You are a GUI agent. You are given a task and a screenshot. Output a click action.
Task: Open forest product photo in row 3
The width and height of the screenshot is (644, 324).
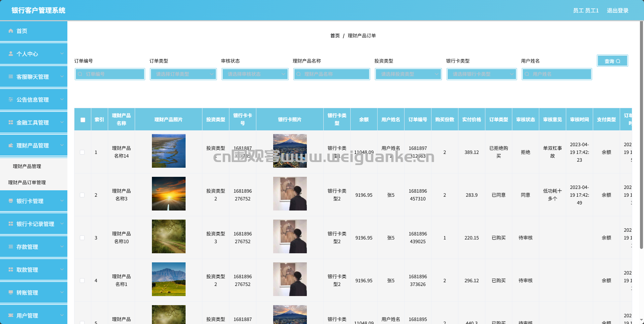tap(169, 236)
